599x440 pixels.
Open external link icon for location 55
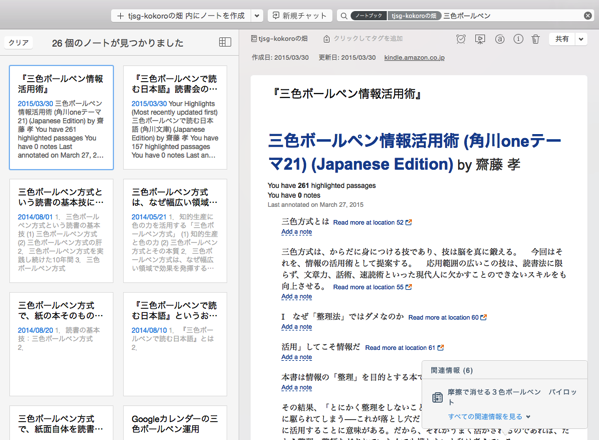click(x=408, y=287)
